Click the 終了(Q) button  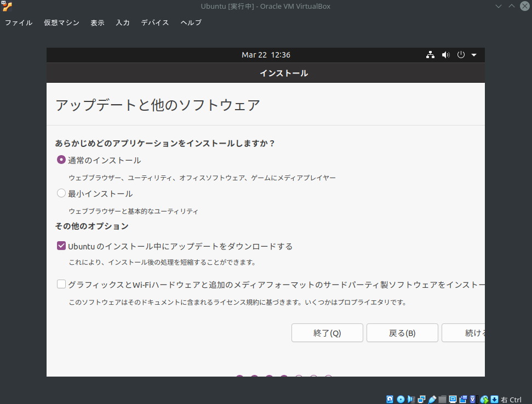click(327, 333)
